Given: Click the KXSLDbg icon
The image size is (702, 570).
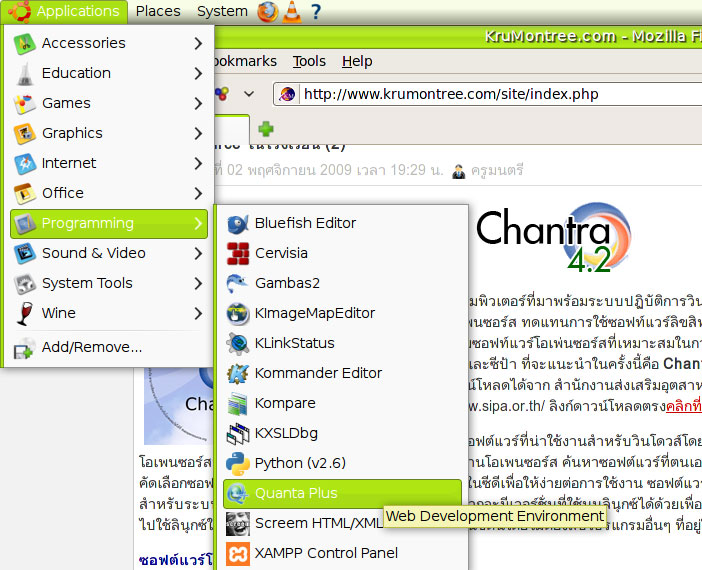Looking at the screenshot, I should pyautogui.click(x=237, y=433).
